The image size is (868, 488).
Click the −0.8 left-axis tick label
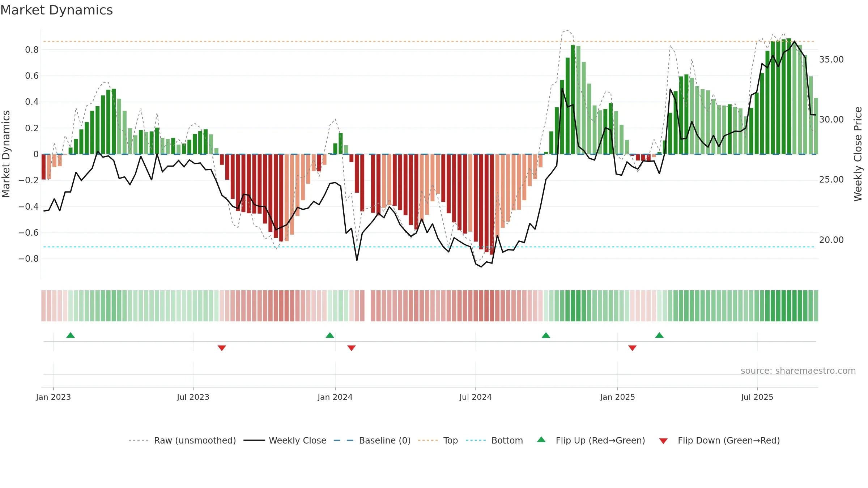pos(29,259)
